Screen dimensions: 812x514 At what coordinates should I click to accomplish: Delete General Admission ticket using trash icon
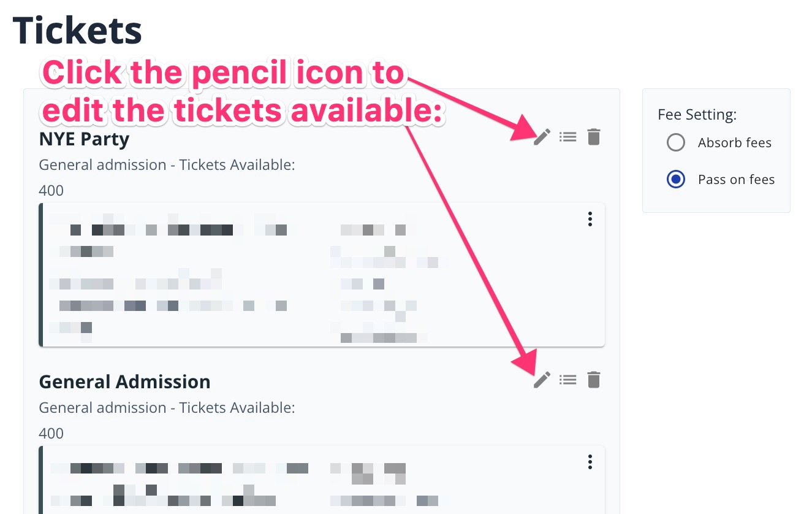(x=593, y=380)
